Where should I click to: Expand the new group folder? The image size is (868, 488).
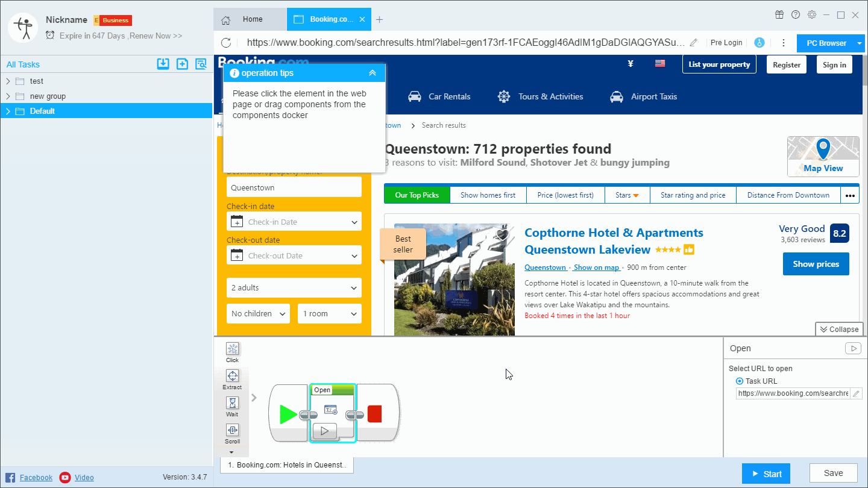(8, 96)
